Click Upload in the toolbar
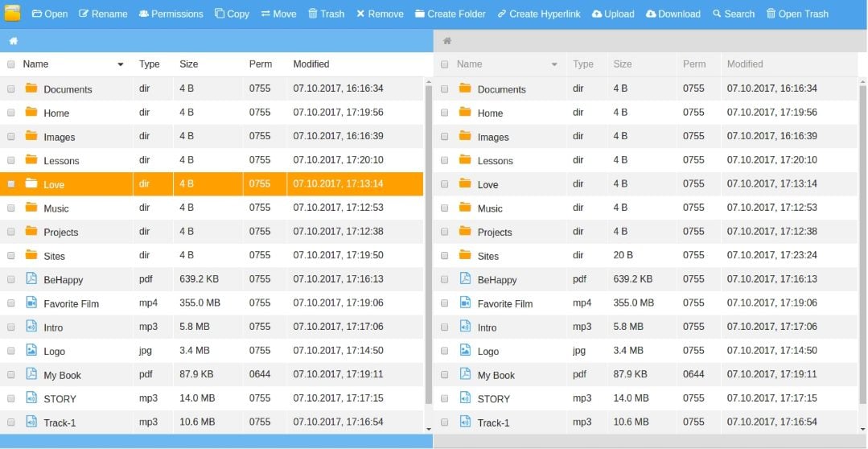The height and width of the screenshot is (449, 868). (x=613, y=14)
